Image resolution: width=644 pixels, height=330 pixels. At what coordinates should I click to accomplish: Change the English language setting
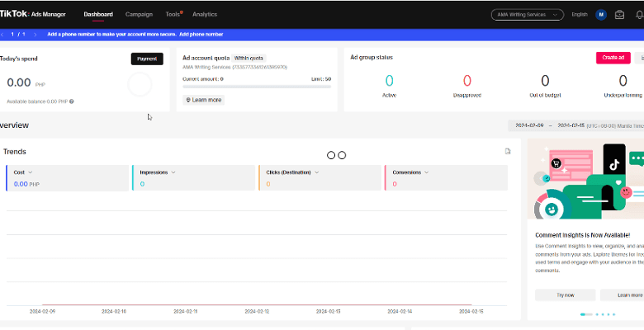[x=580, y=14]
